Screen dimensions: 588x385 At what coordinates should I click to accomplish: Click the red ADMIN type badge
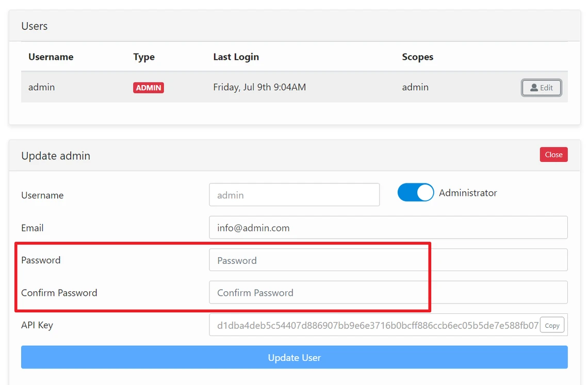(x=149, y=88)
